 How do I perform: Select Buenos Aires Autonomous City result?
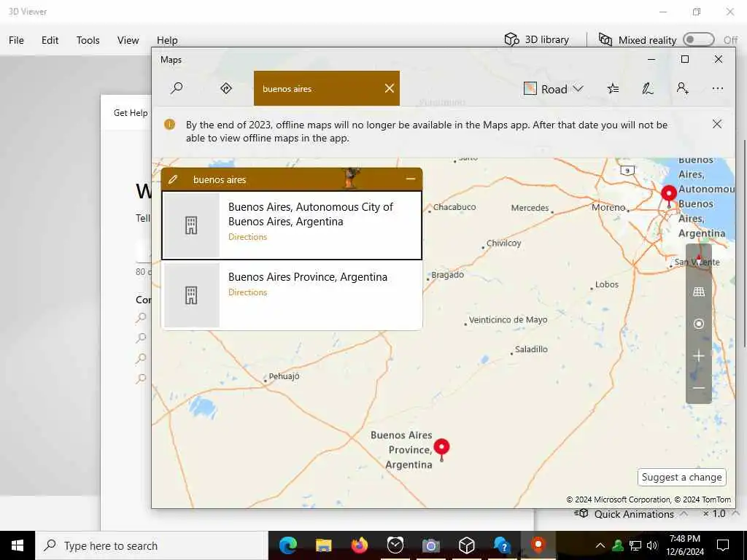coord(292,225)
